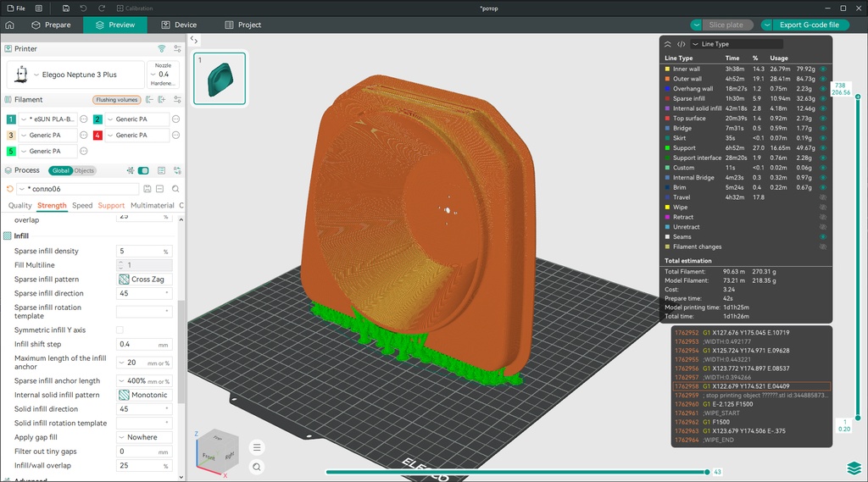The height and width of the screenshot is (482, 868).
Task: Open the home screen icon
Action: coord(9,25)
